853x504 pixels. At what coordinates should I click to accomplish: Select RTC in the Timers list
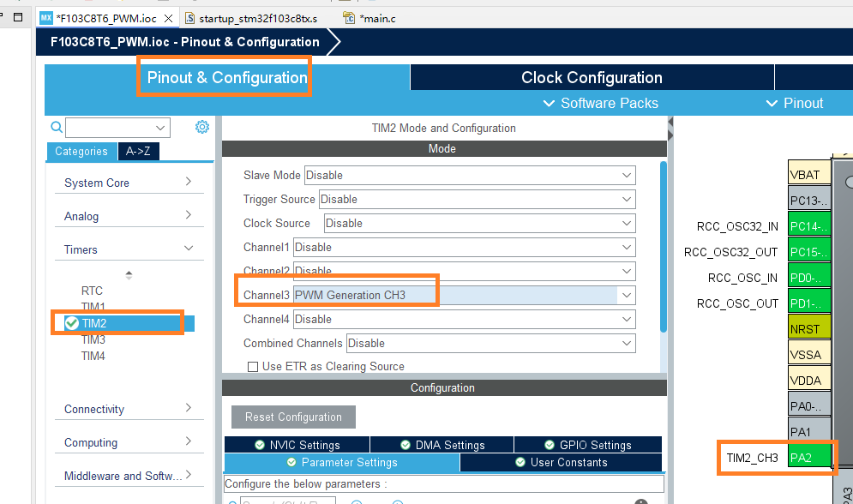pos(92,291)
